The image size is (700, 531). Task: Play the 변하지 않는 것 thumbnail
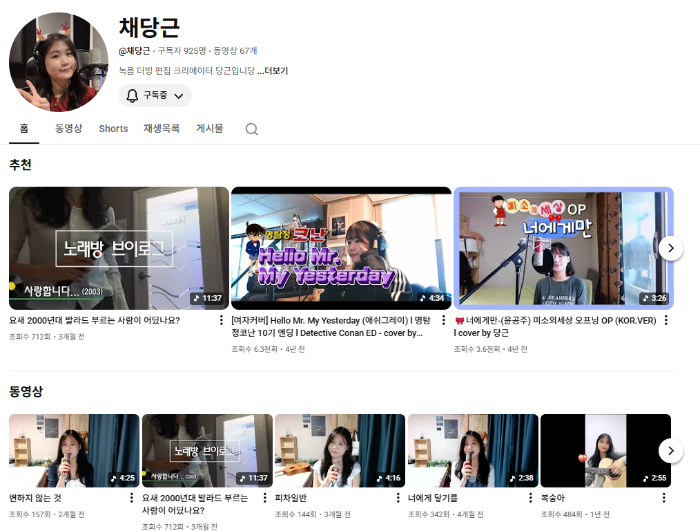pos(74,451)
